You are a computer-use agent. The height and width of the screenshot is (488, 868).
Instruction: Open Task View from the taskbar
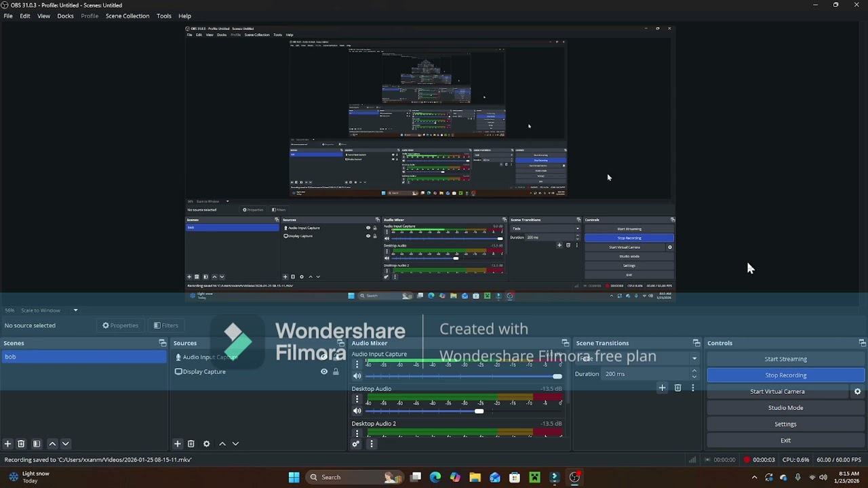[x=416, y=477]
